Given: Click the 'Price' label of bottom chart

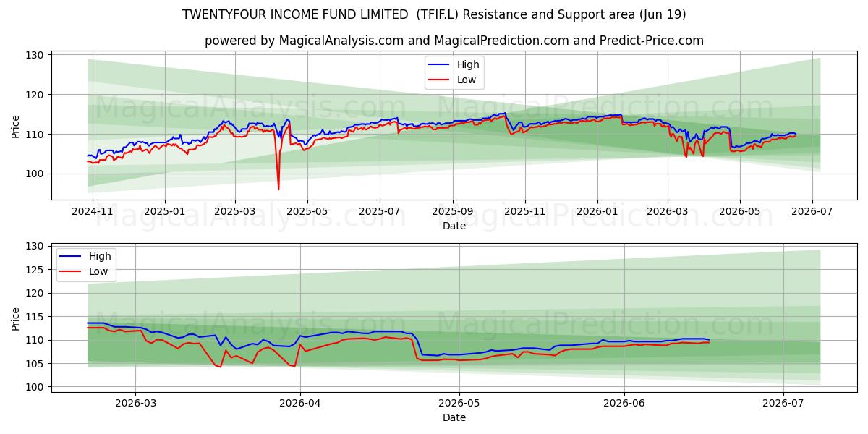Looking at the screenshot, I should [x=16, y=318].
